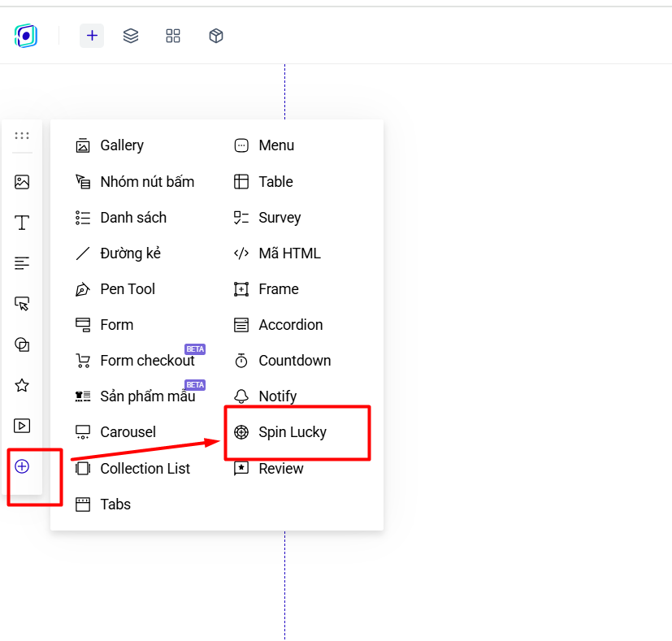The image size is (672, 641).
Task: Insert a Menu element
Action: [x=264, y=145]
